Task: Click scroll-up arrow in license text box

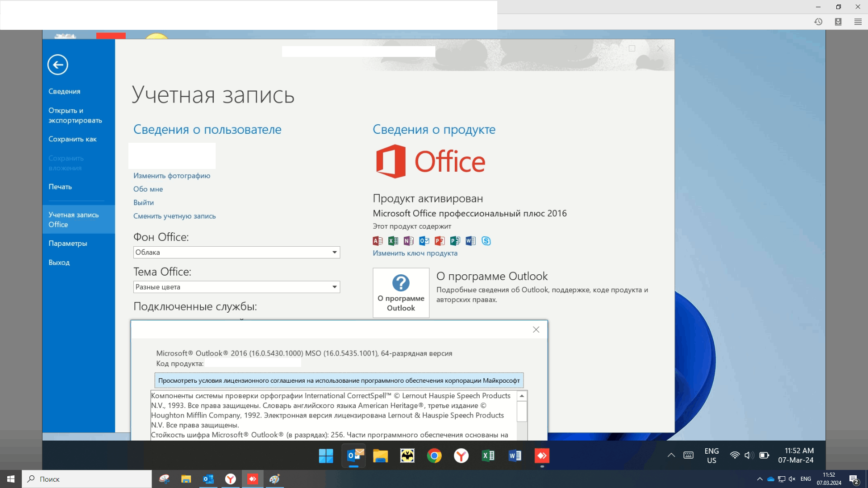Action: [522, 396]
